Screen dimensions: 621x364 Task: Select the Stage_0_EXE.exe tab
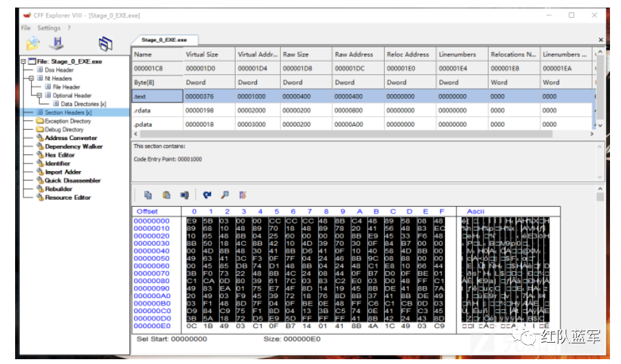click(164, 40)
